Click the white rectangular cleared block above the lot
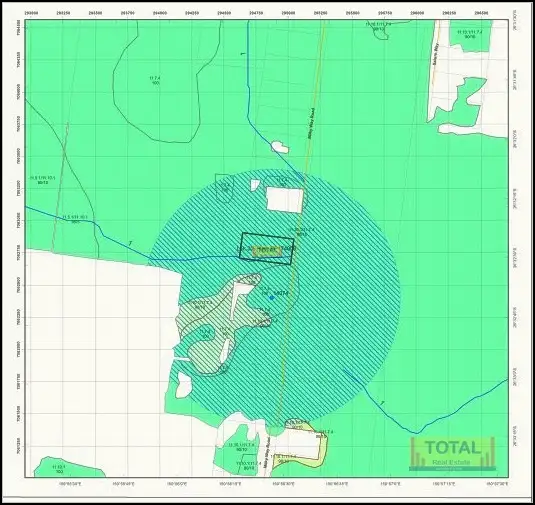 pos(285,200)
